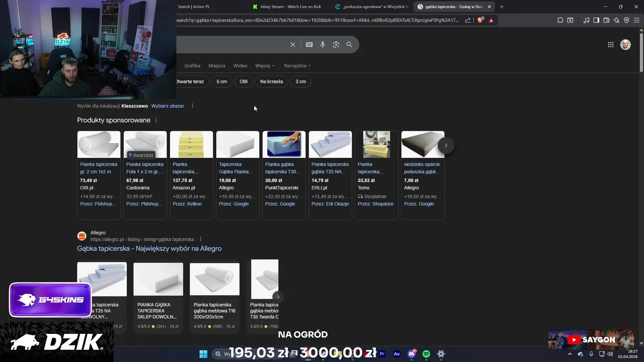Image resolution: width=644 pixels, height=362 pixels.
Task: Open PunktTapicerski 30,00 zł product
Action: point(284,175)
